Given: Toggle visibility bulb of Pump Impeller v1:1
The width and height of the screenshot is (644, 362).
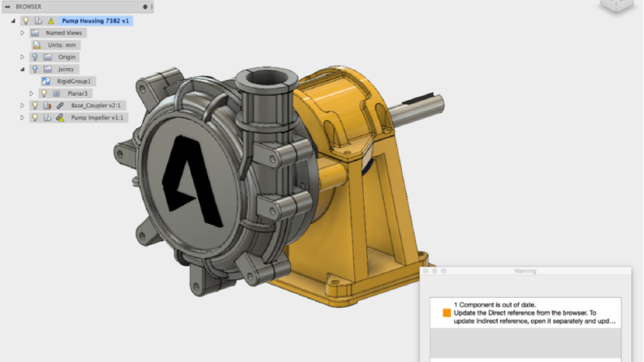Looking at the screenshot, I should tap(35, 118).
